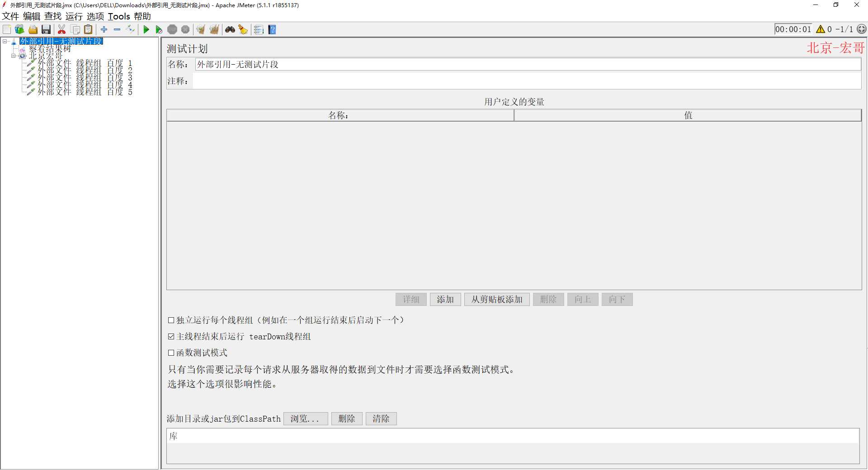868x470 pixels.
Task: Click the 向上 button
Action: pyautogui.click(x=583, y=299)
